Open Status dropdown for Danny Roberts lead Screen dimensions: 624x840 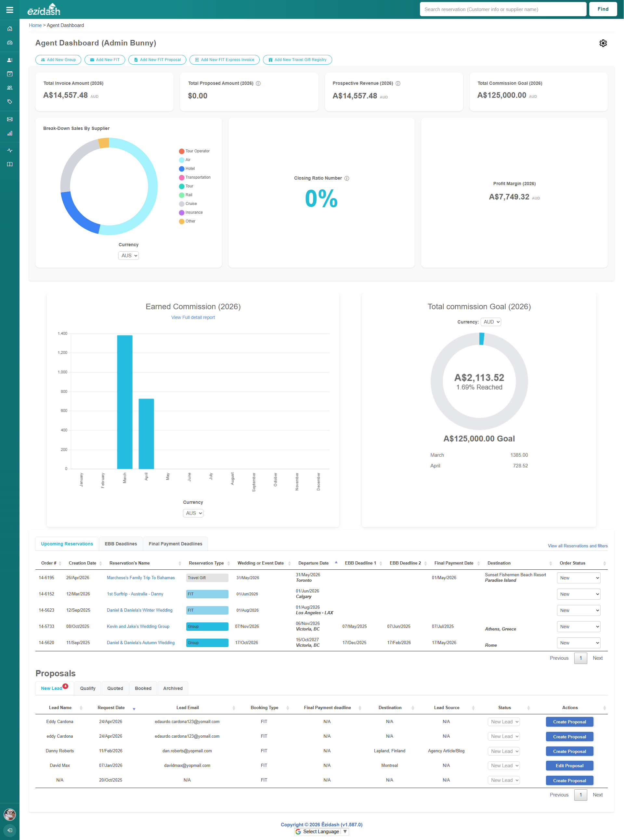[504, 751]
